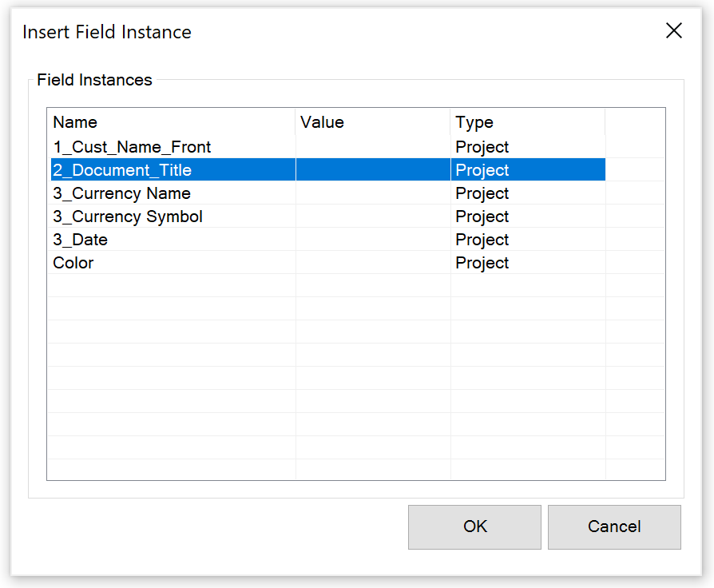
Task: Click the Project type of Color row
Action: coord(482,263)
